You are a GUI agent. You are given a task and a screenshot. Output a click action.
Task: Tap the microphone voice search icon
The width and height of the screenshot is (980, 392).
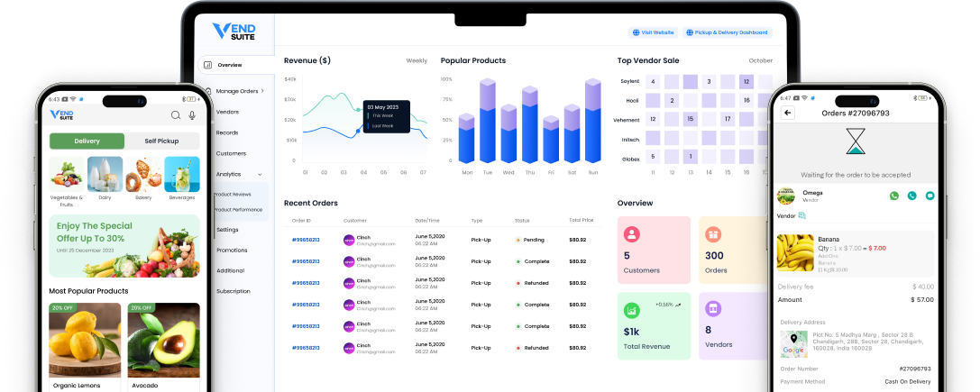(192, 115)
